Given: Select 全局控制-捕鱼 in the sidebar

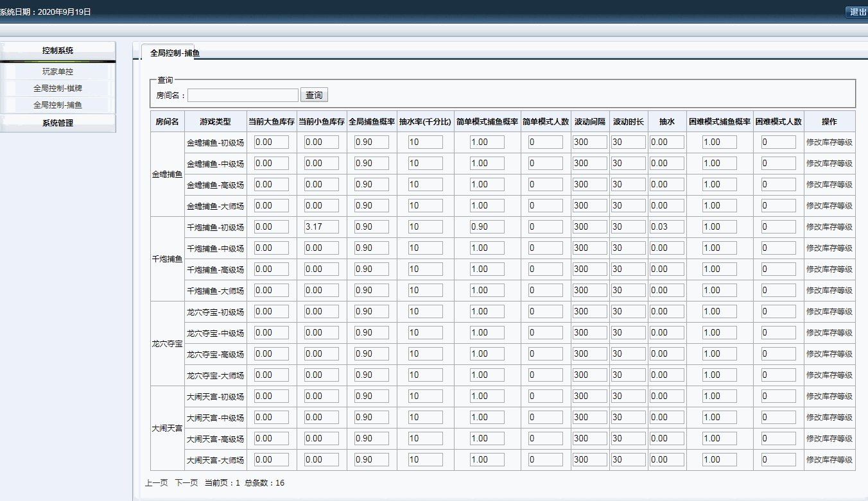Looking at the screenshot, I should (x=58, y=105).
